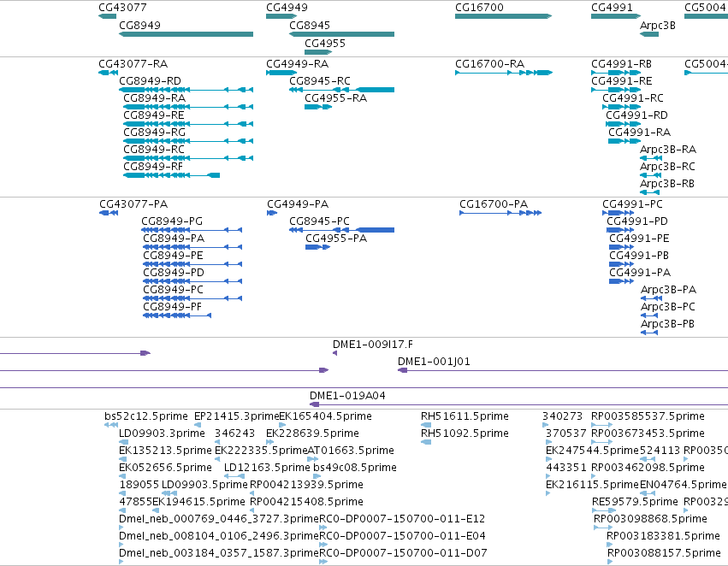Select protein CG8949-PA
The height and width of the screenshot is (566, 728).
[174, 239]
